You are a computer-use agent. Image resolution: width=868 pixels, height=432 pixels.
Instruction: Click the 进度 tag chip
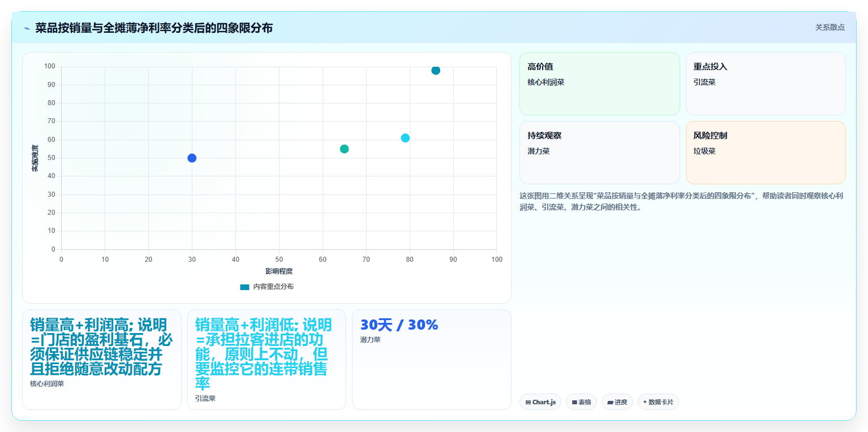point(617,402)
